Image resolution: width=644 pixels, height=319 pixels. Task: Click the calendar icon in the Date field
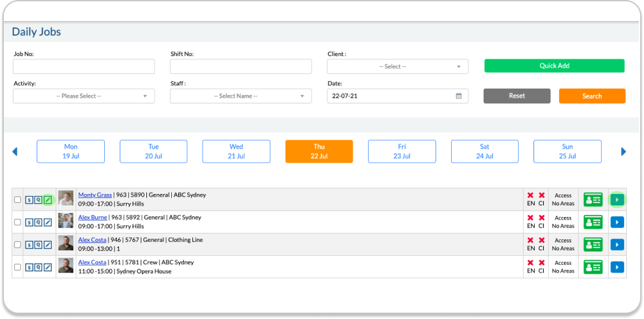click(459, 96)
